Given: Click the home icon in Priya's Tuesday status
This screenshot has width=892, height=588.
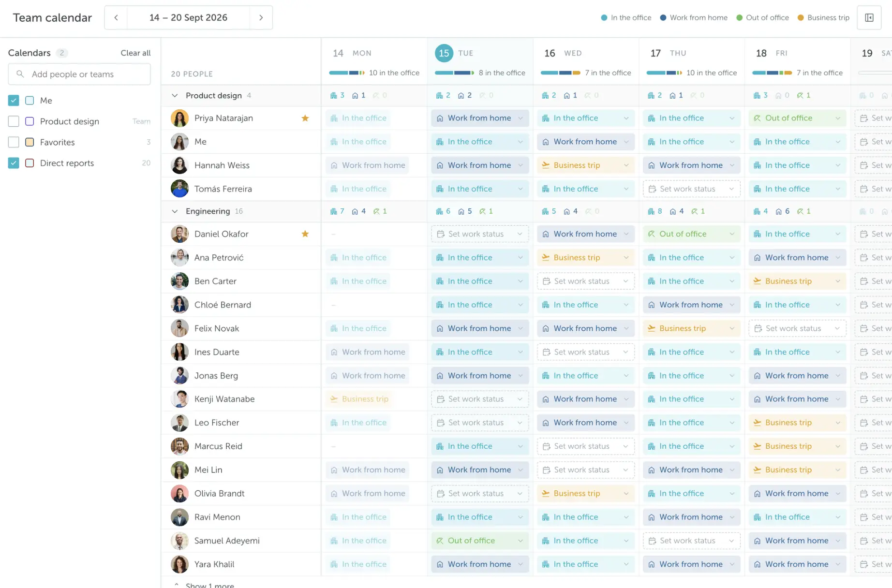Looking at the screenshot, I should [x=440, y=118].
